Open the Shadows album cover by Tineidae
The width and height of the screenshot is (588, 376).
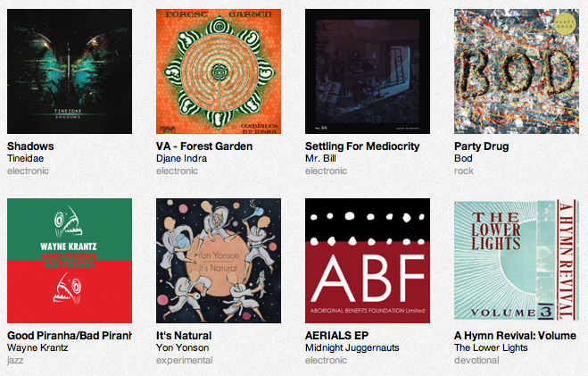(70, 71)
